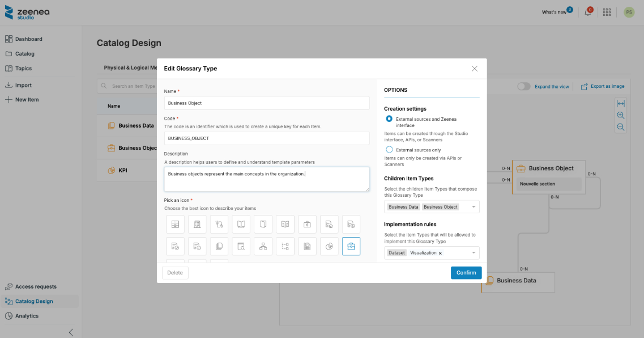Remove the Visualization tag
Screen dimensions: 644x338
440,253
